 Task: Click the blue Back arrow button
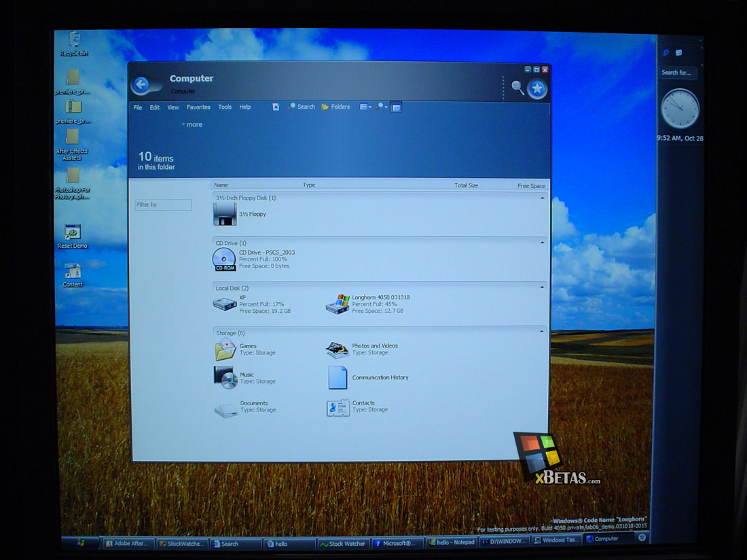(141, 85)
